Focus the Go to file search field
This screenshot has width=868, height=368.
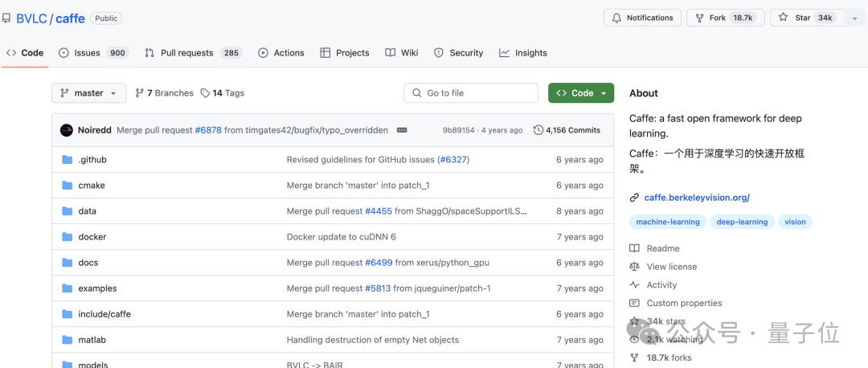[471, 93]
